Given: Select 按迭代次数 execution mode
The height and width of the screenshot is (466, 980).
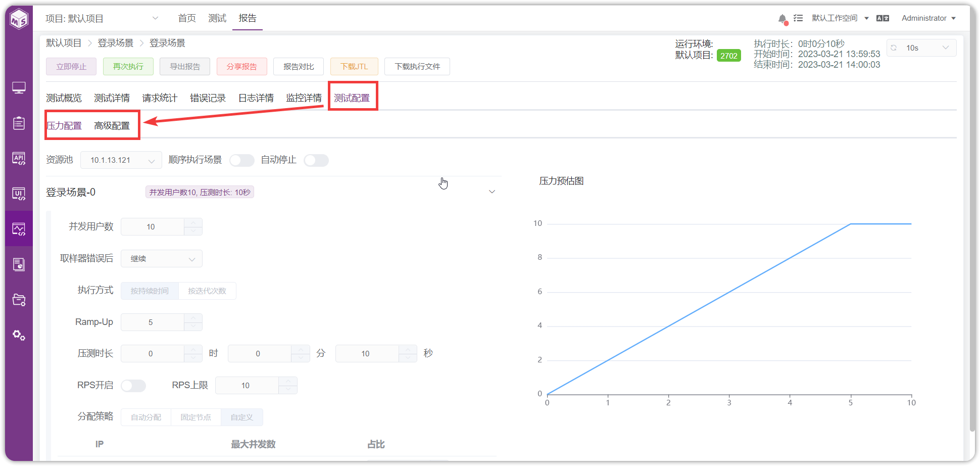Looking at the screenshot, I should [207, 291].
